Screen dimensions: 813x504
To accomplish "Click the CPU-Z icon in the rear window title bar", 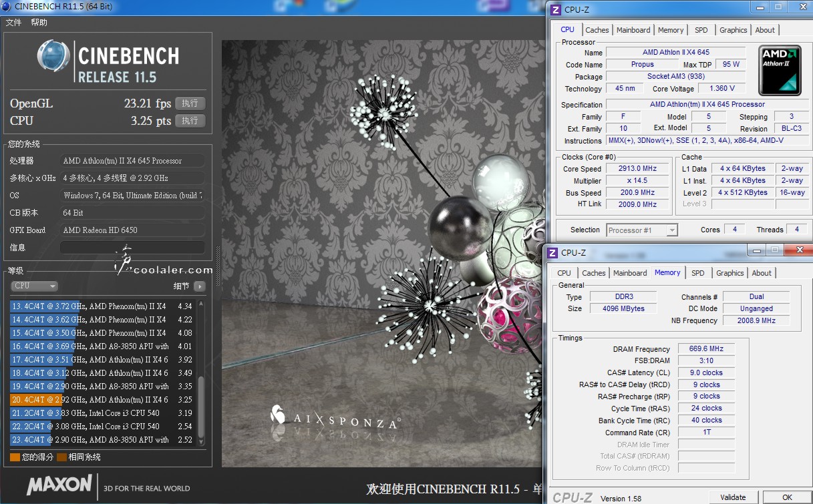I will pyautogui.click(x=556, y=9).
